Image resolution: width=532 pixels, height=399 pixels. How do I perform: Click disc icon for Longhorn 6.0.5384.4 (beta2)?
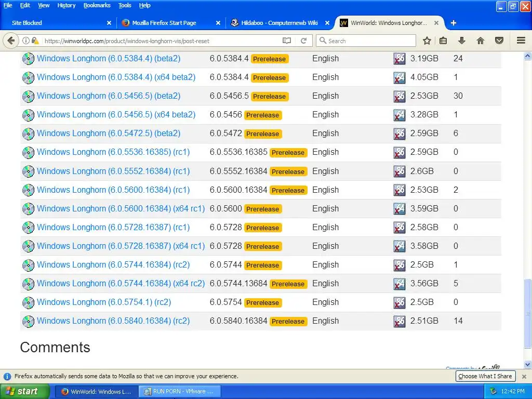pos(28,59)
